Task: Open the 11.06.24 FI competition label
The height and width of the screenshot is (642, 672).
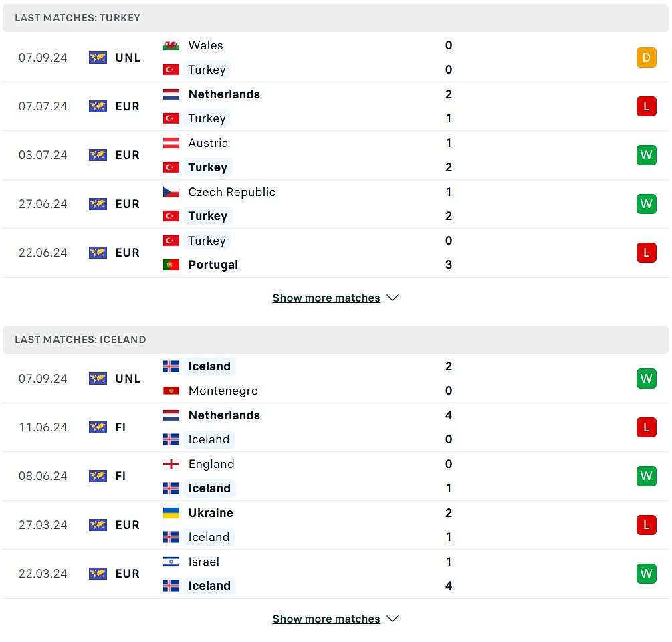Action: click(120, 427)
